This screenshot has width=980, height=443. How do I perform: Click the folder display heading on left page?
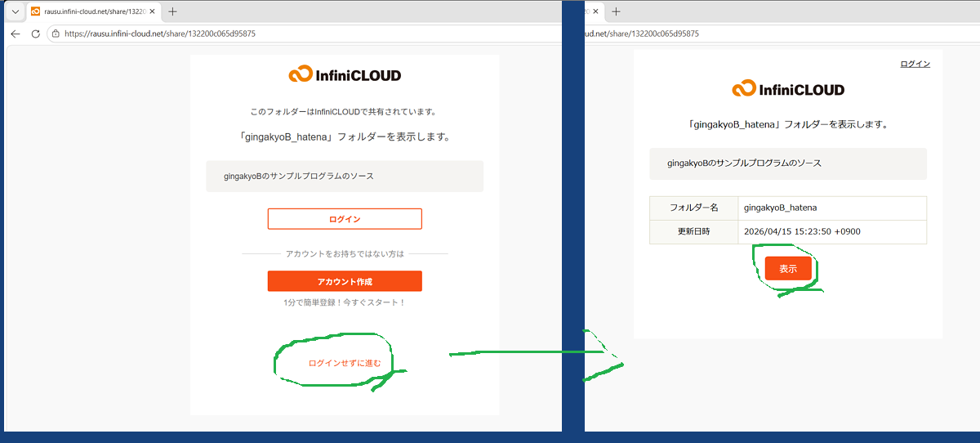345,136
